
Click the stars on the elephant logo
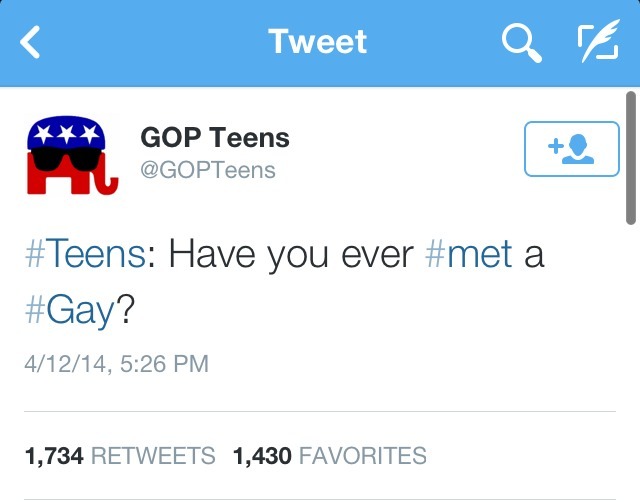click(64, 132)
